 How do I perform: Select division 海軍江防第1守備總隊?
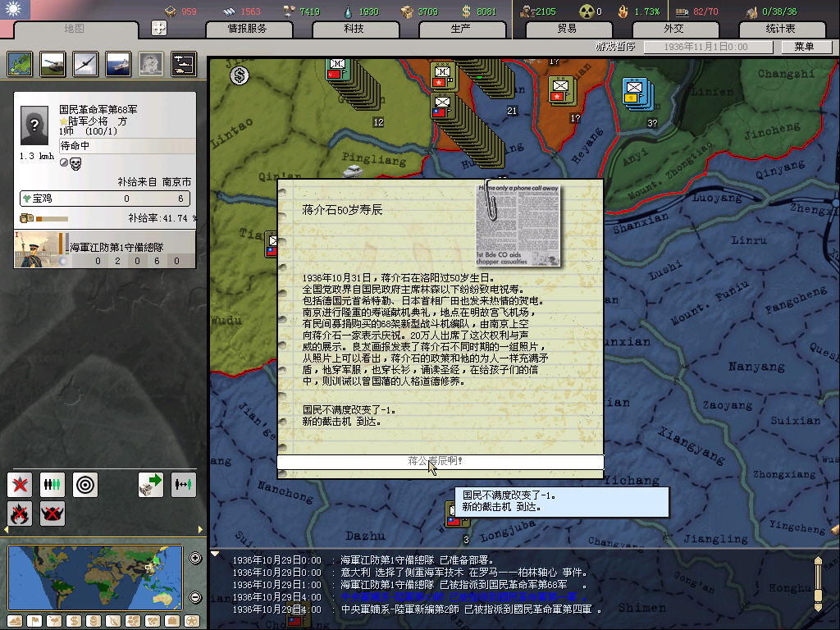pyautogui.click(x=105, y=249)
